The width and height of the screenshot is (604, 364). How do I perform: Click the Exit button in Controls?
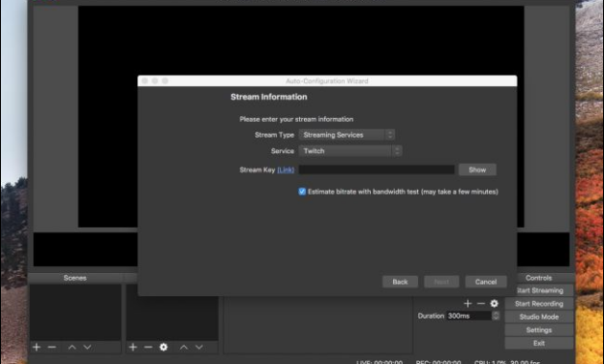click(539, 343)
